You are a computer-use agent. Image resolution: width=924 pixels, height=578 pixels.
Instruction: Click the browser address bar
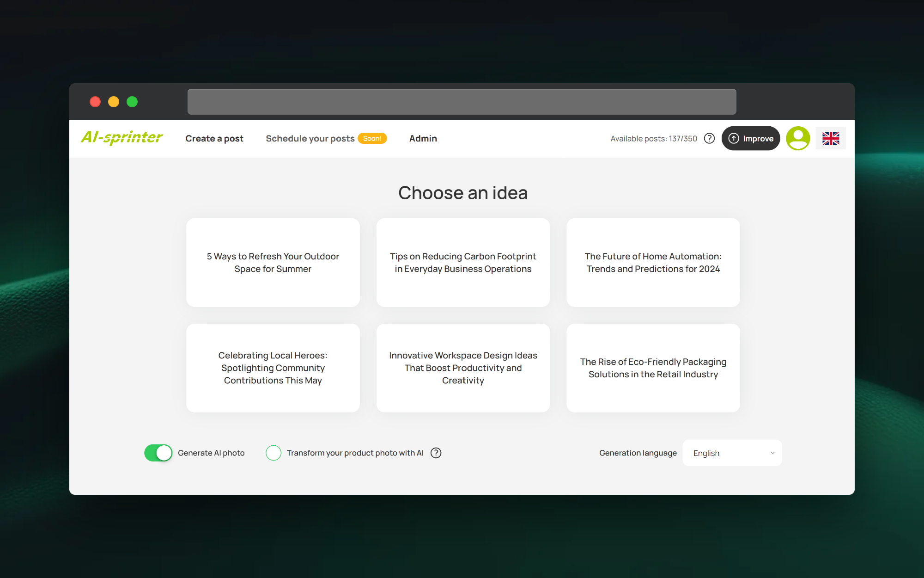click(462, 102)
